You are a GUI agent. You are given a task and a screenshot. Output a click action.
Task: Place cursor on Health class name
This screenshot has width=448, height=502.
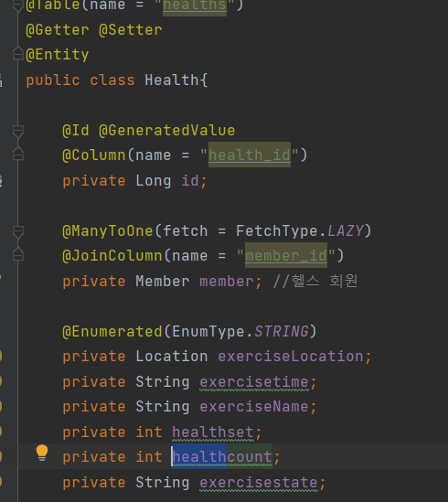coord(172,80)
